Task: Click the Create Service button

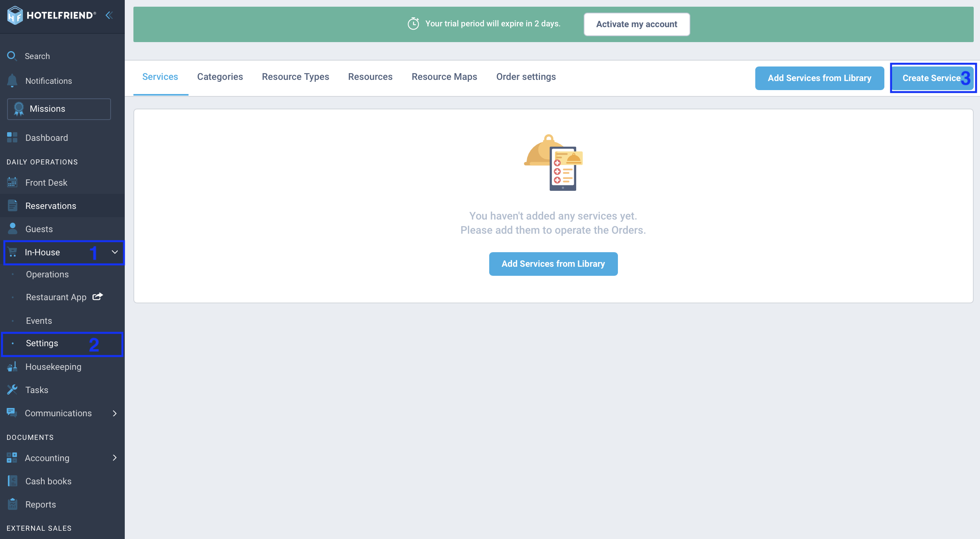Action: click(933, 78)
